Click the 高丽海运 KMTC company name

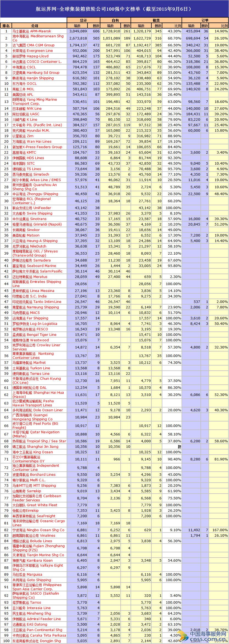tap(24, 153)
